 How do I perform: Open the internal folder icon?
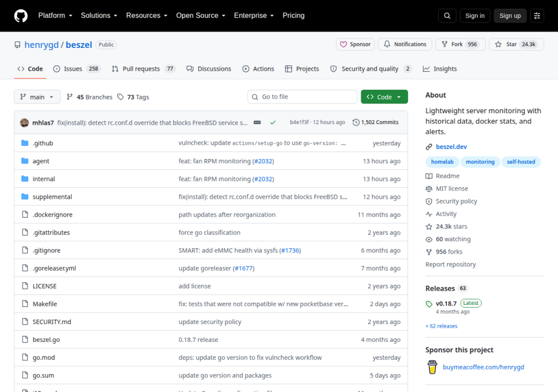25,179
